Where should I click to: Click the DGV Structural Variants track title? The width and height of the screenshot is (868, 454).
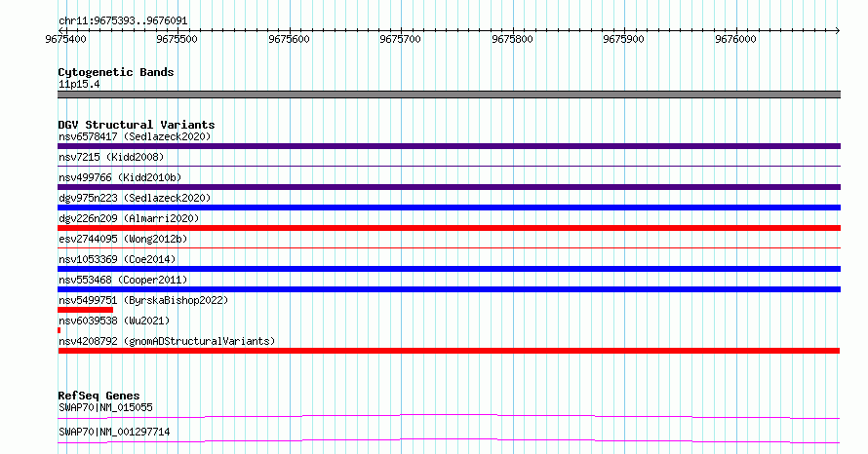coord(137,125)
